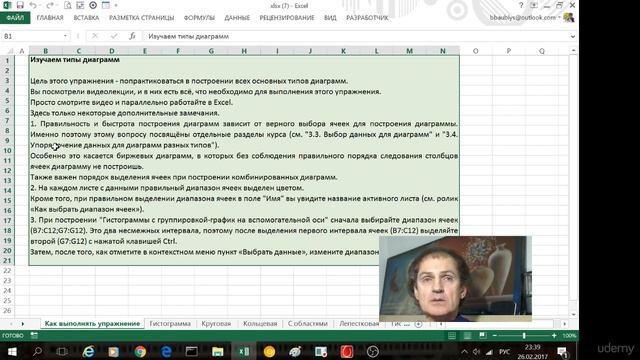Switch to Page Break Preview in status bar

[482, 336]
